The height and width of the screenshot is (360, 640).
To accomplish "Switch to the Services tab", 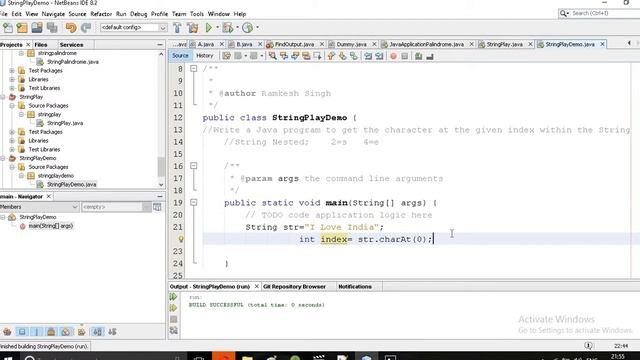I will click(x=71, y=44).
